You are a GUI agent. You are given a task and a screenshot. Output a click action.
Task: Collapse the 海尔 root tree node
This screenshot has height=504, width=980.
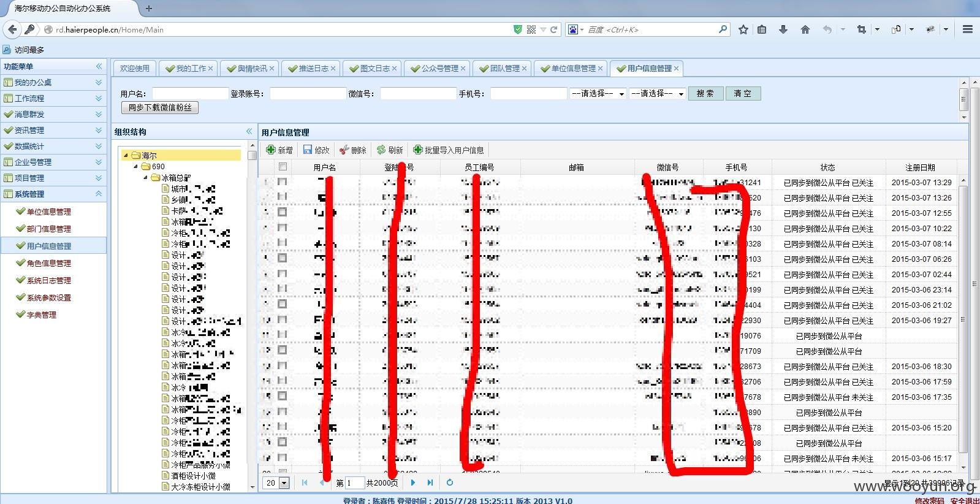click(x=126, y=156)
